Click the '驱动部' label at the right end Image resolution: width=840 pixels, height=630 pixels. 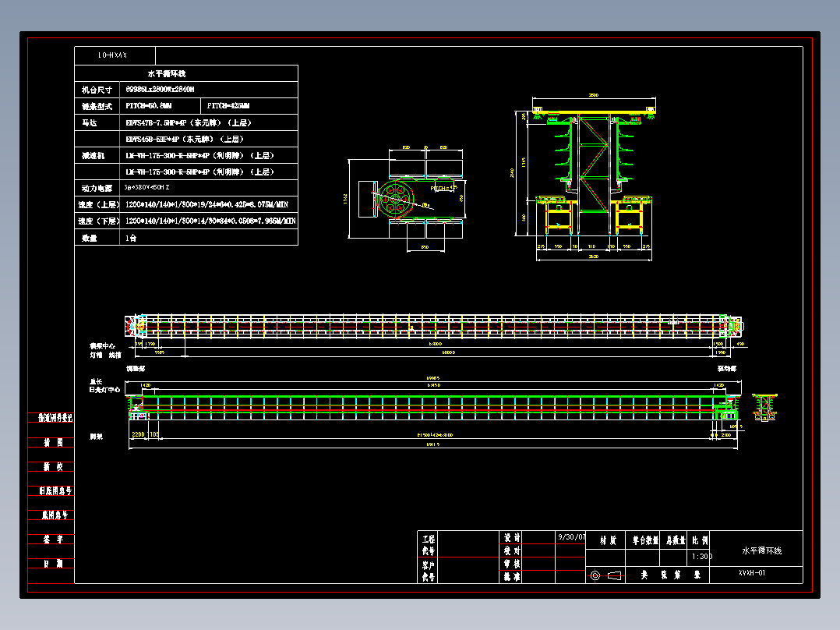(x=727, y=369)
